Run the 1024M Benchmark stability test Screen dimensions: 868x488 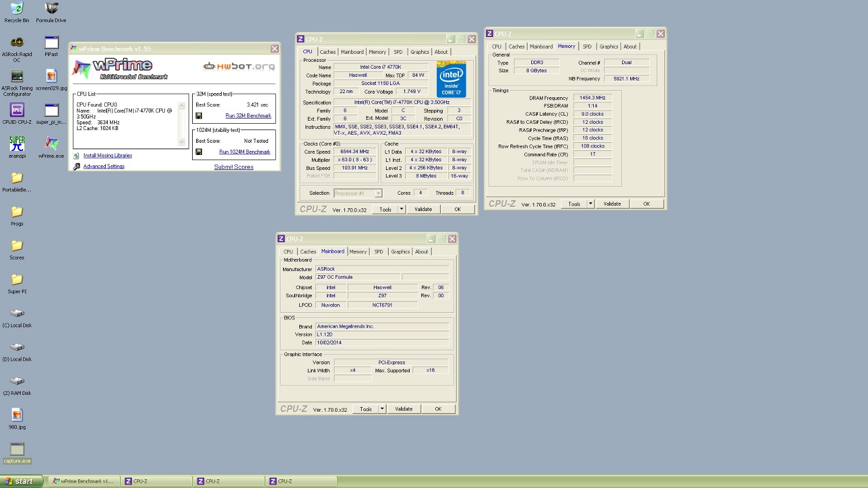point(245,152)
